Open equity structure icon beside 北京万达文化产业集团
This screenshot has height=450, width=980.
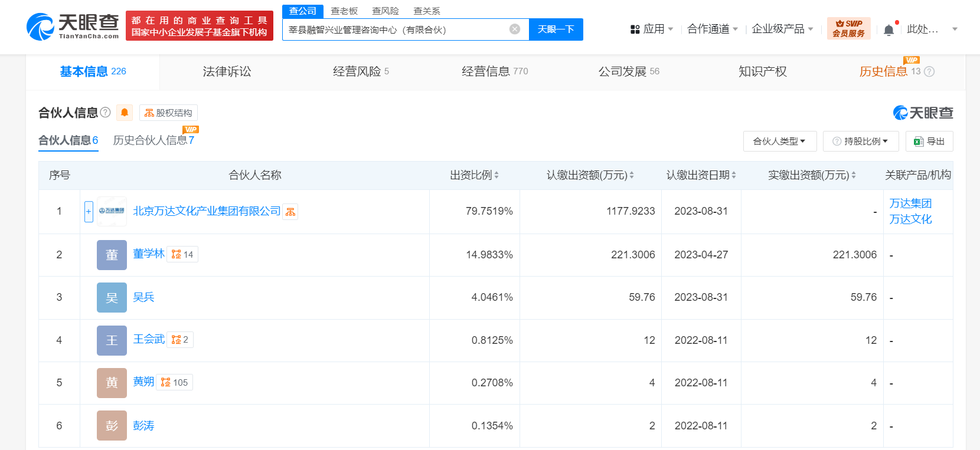pos(290,212)
